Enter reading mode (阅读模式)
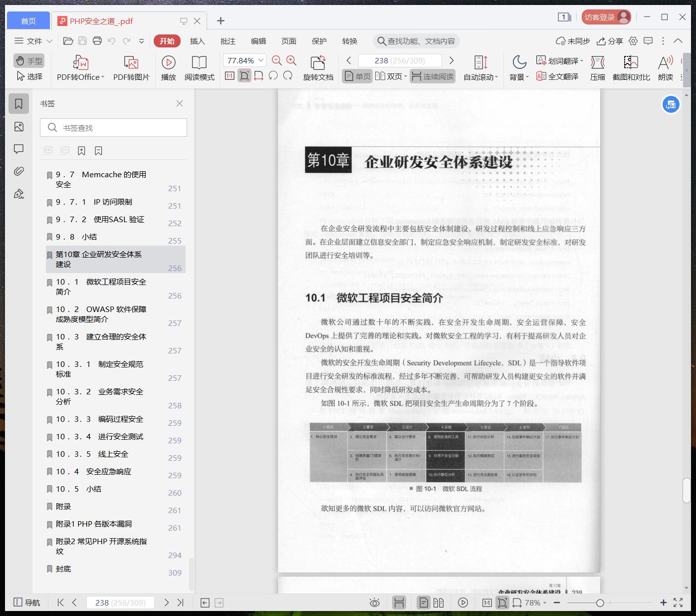Screen dimensions: 696x616 [x=199, y=68]
